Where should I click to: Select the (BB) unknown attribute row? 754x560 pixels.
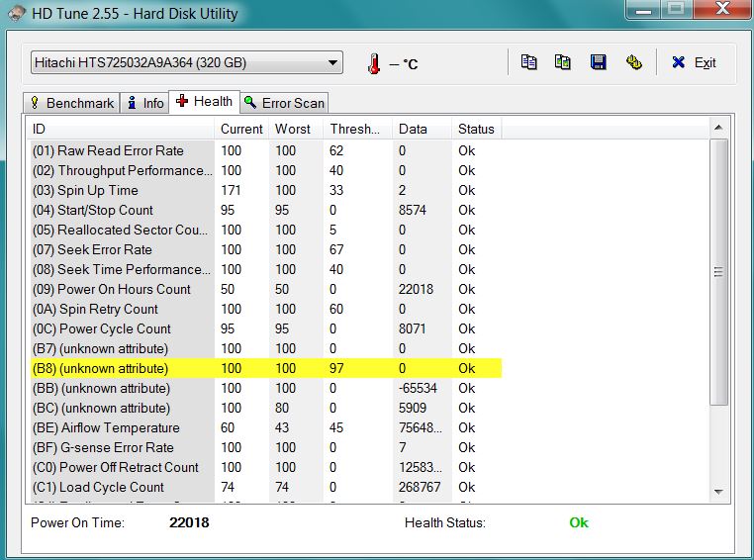pyautogui.click(x=266, y=388)
